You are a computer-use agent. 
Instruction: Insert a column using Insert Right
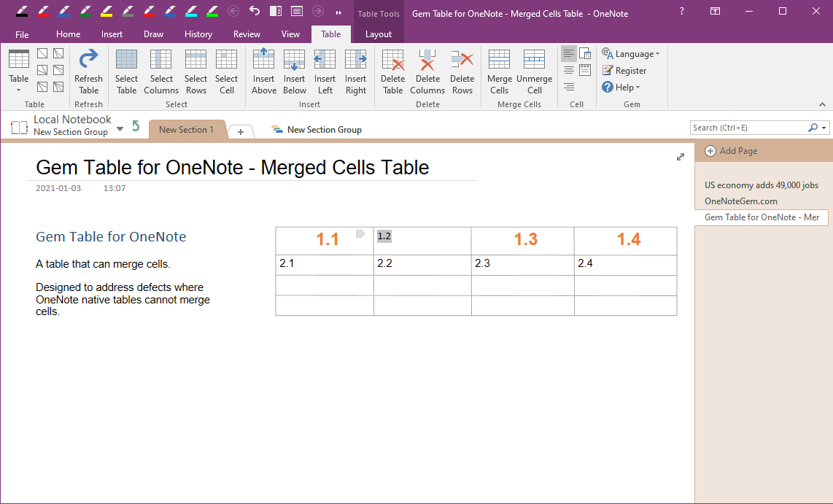click(x=355, y=69)
